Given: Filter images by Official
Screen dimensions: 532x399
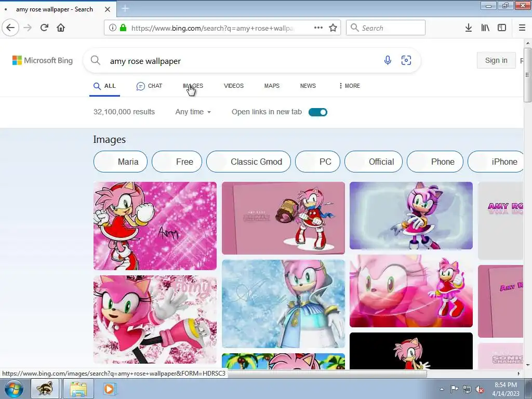Looking at the screenshot, I should pos(374,162).
